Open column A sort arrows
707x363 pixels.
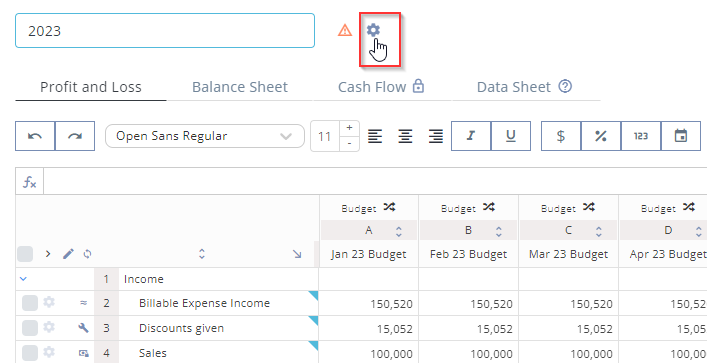click(399, 231)
